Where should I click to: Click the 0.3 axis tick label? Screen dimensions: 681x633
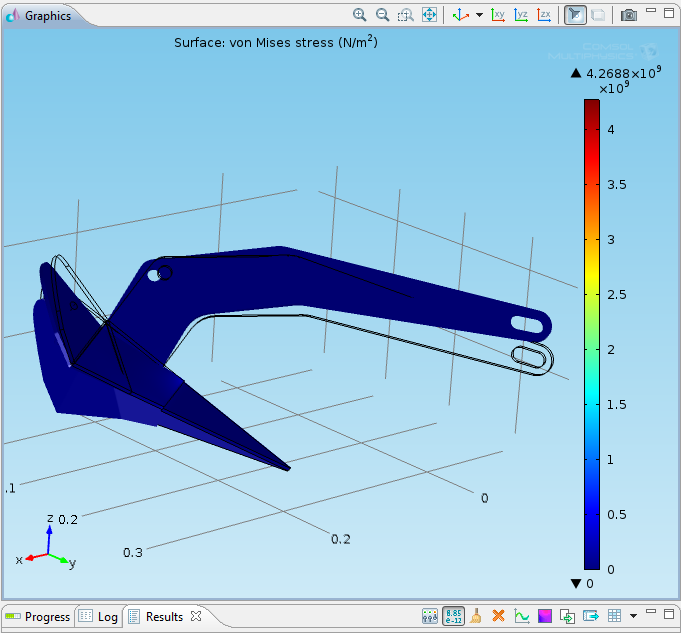coord(132,553)
